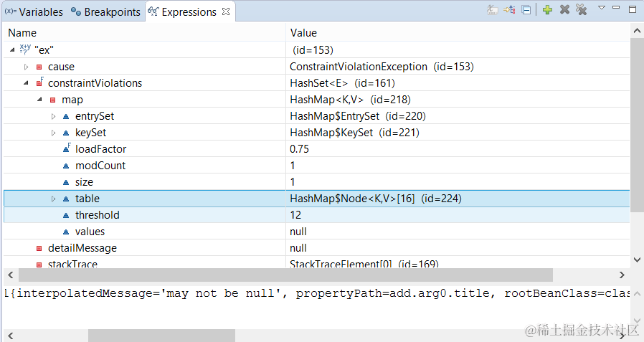Click the tree's scroll-right arrow
The image size is (644, 342).
click(x=622, y=275)
